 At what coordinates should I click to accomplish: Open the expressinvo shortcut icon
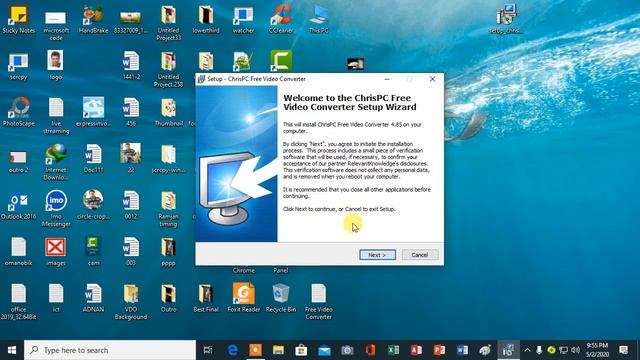pyautogui.click(x=93, y=112)
